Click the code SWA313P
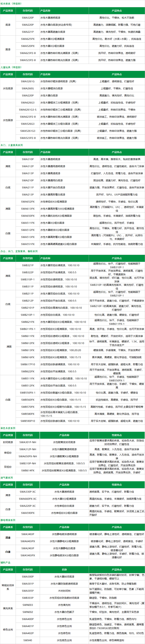 (28, 173)
